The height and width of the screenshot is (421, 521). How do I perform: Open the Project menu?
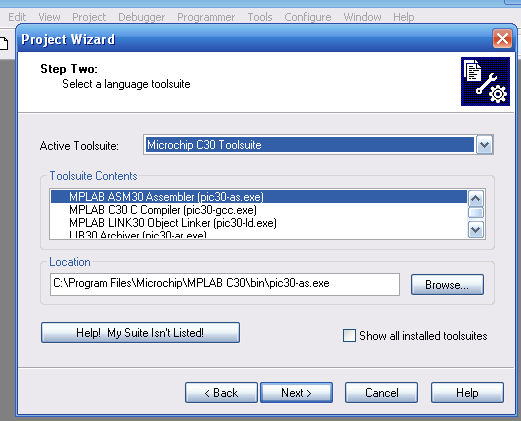(x=89, y=17)
